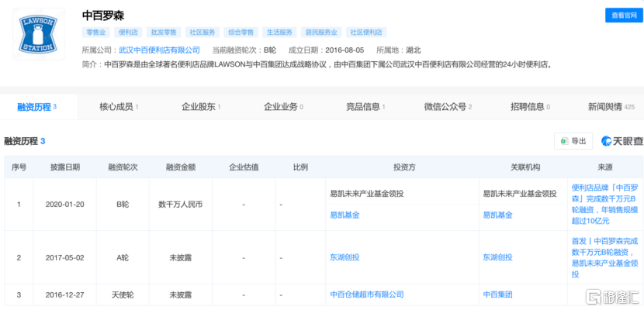
Task: Click the 序号 column header
Action: (19, 167)
